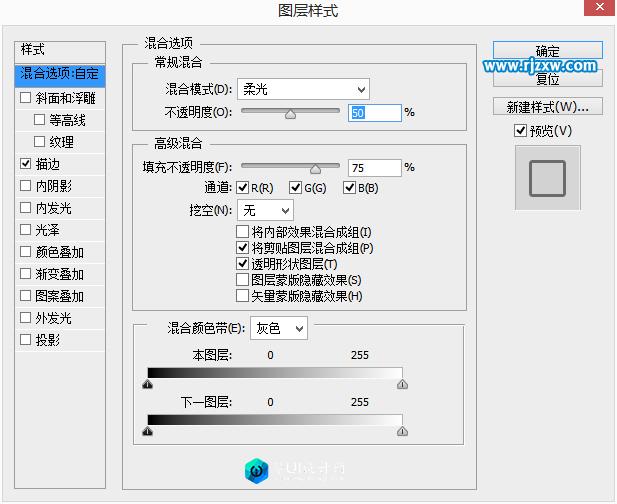Open the 外发光 style settings
Viewport: 617px width, 504px height.
click(x=54, y=318)
